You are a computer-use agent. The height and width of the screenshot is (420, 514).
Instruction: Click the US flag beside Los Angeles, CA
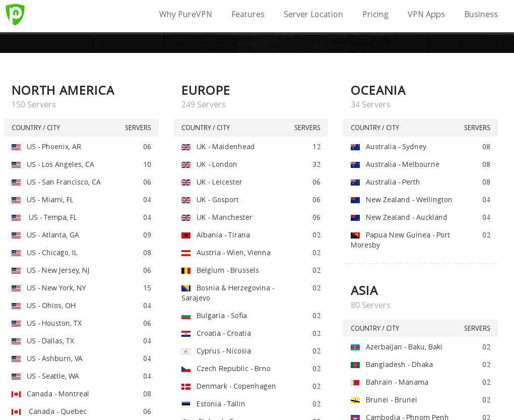click(16, 165)
